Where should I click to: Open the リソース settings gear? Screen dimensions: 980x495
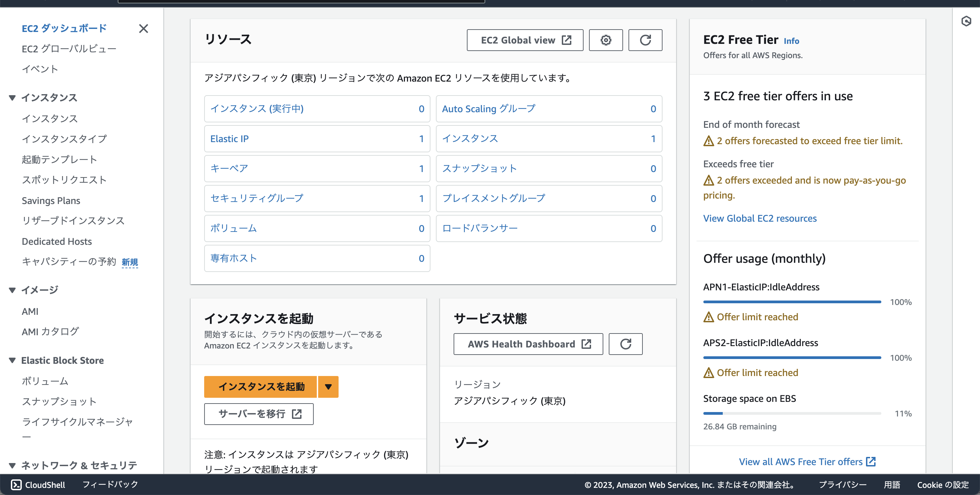[606, 40]
